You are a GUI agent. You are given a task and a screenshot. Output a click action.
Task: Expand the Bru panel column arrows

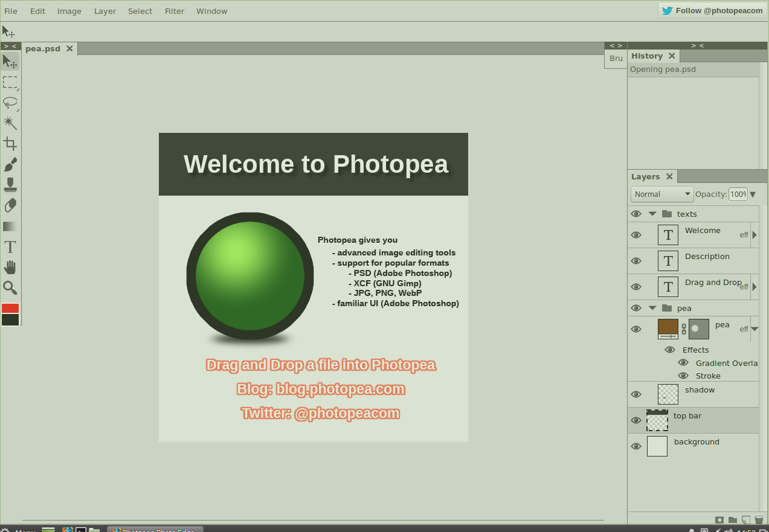(x=616, y=45)
